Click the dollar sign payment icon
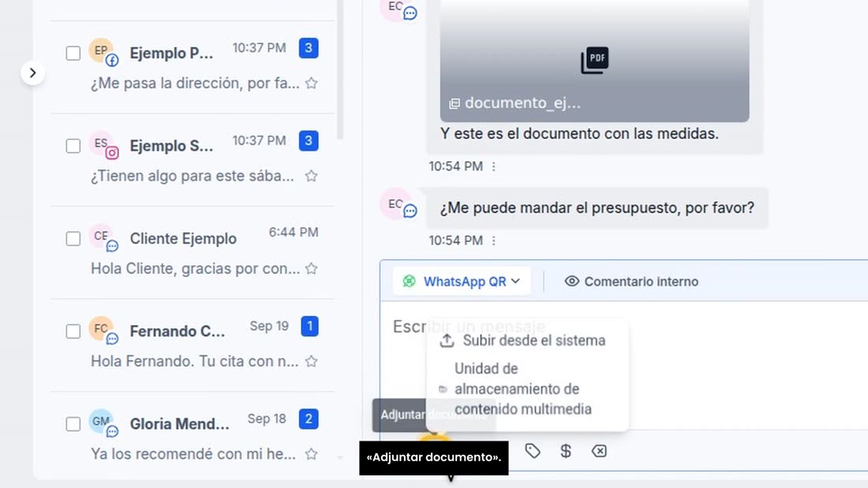 566,451
